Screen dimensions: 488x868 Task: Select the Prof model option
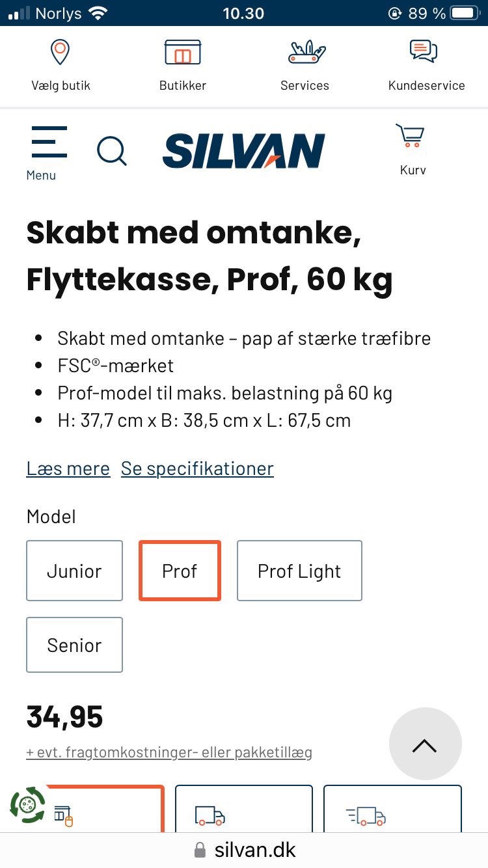coord(180,571)
